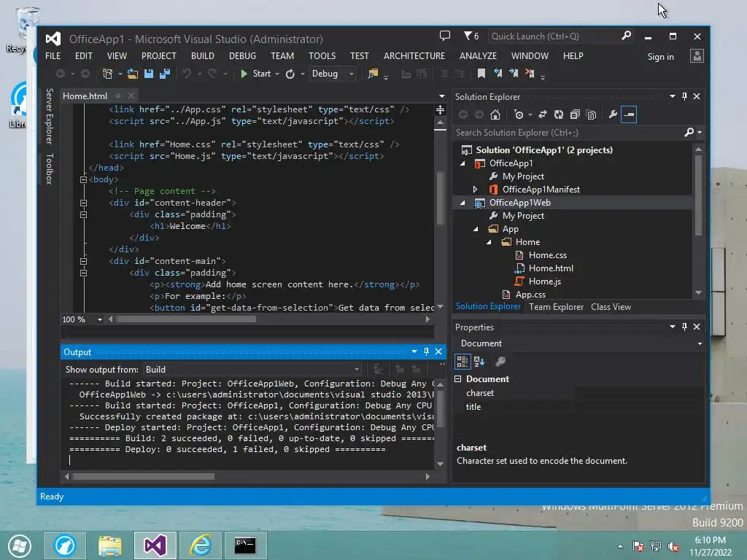Open the BUILD menu

203,56
